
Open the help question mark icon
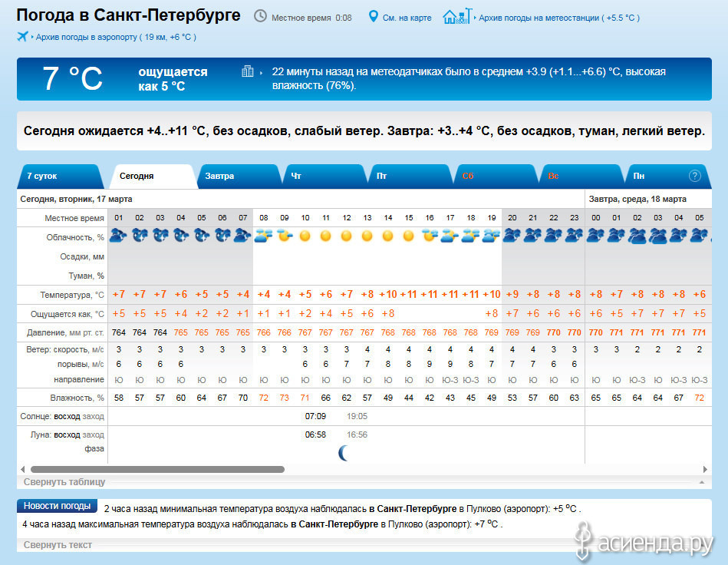695,176
